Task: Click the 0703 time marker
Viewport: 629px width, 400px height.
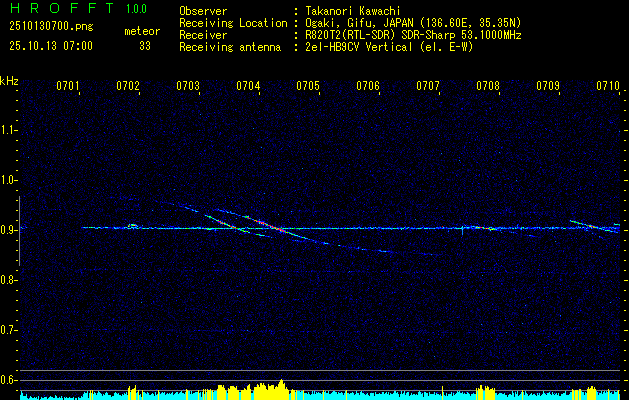Action: [188, 86]
